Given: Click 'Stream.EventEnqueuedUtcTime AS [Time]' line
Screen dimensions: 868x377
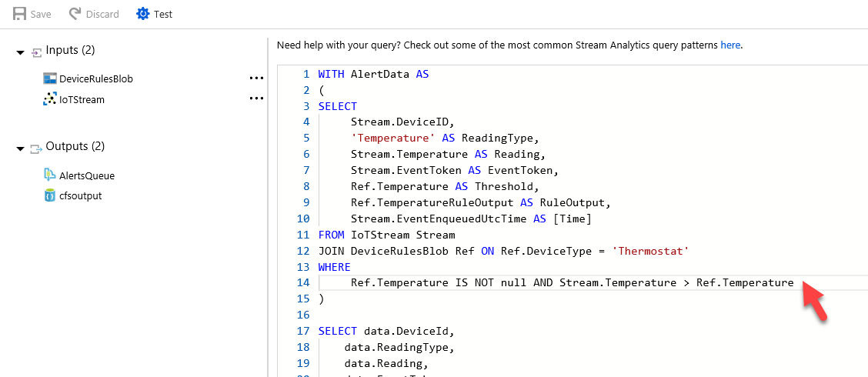Looking at the screenshot, I should point(471,219).
